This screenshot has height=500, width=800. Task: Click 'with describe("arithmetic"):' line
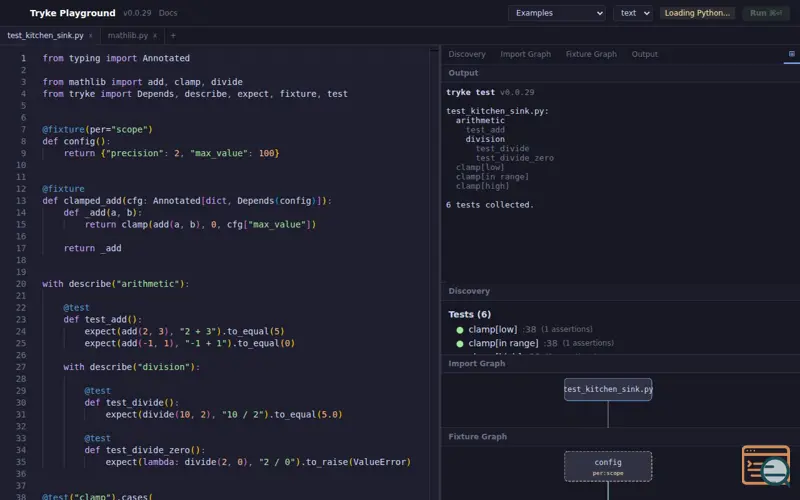116,284
